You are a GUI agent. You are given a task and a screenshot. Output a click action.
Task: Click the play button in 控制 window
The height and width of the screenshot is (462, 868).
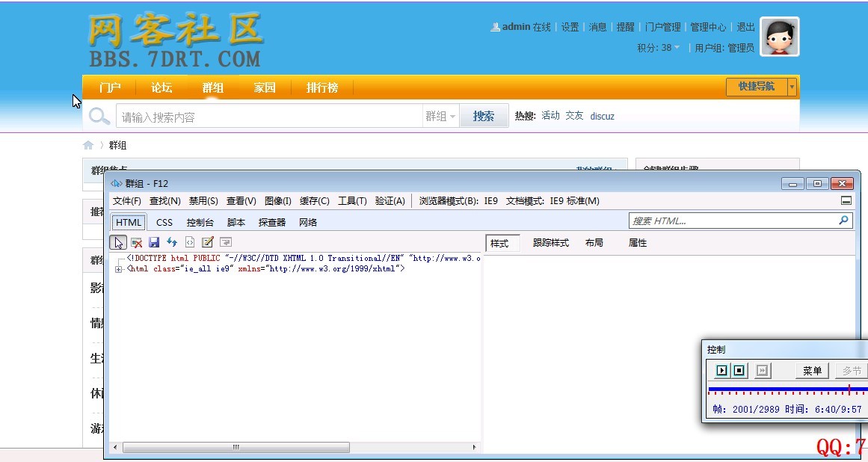(x=721, y=371)
